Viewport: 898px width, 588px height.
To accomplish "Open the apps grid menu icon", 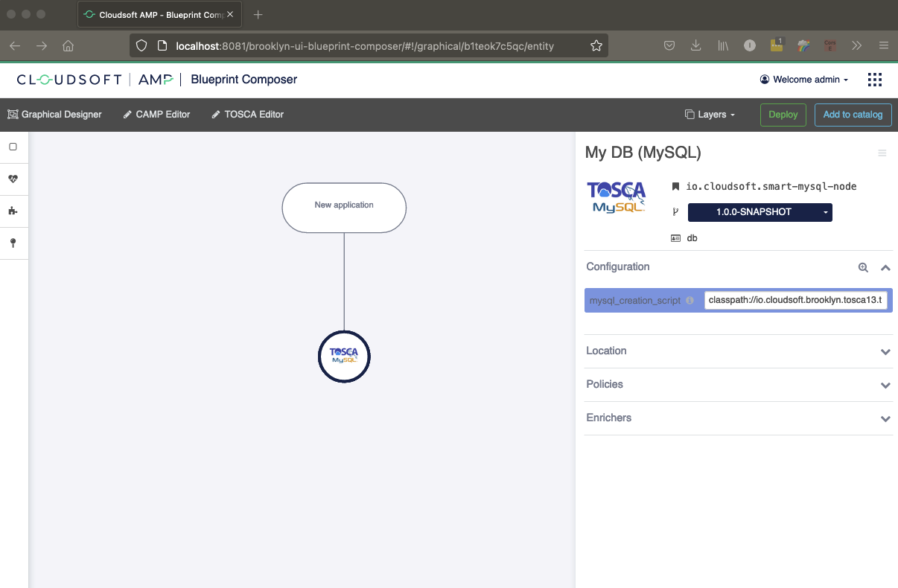I will pyautogui.click(x=875, y=80).
